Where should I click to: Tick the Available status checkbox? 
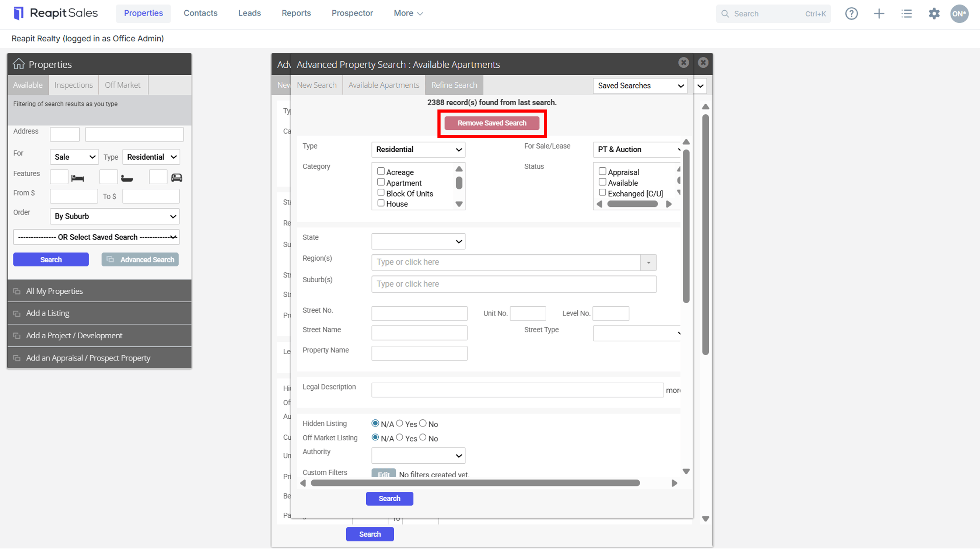[602, 182]
